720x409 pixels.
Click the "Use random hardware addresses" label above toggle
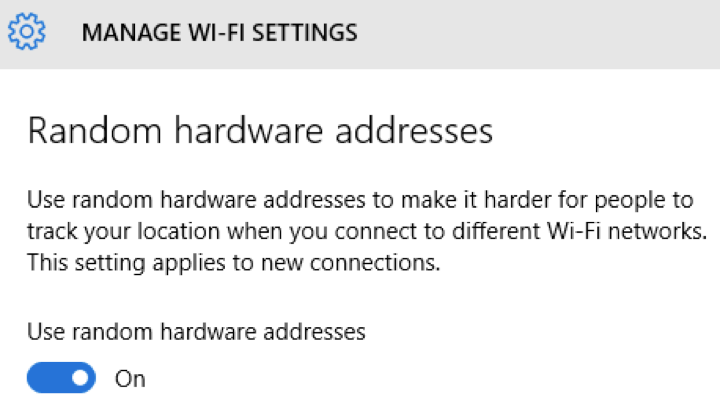[x=197, y=330]
